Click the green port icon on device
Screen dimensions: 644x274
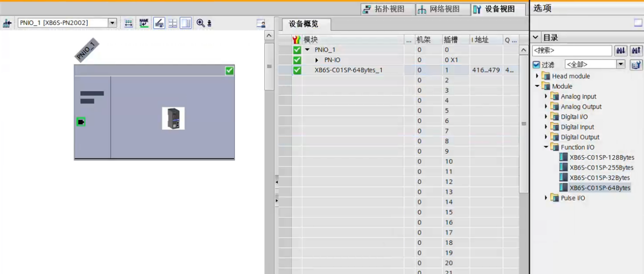tap(81, 122)
